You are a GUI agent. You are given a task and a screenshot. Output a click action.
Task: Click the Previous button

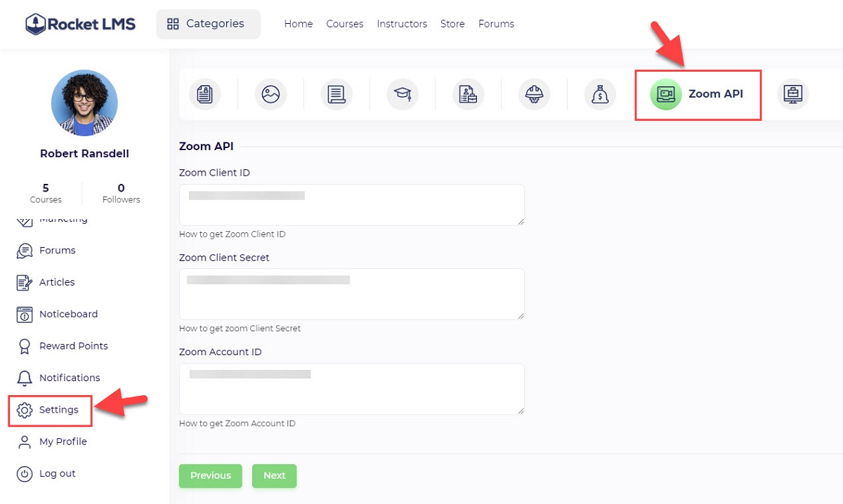point(210,476)
